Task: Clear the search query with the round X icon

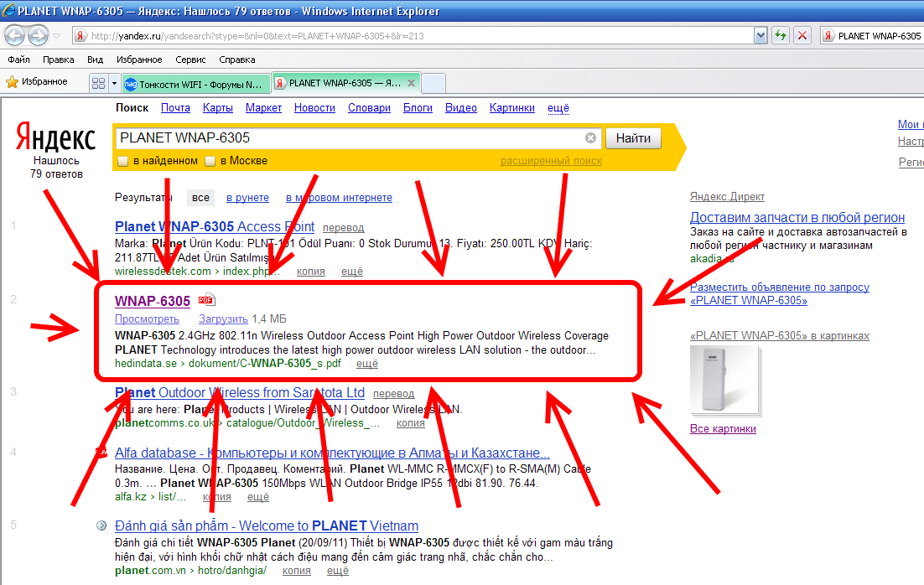Action: pos(590,137)
